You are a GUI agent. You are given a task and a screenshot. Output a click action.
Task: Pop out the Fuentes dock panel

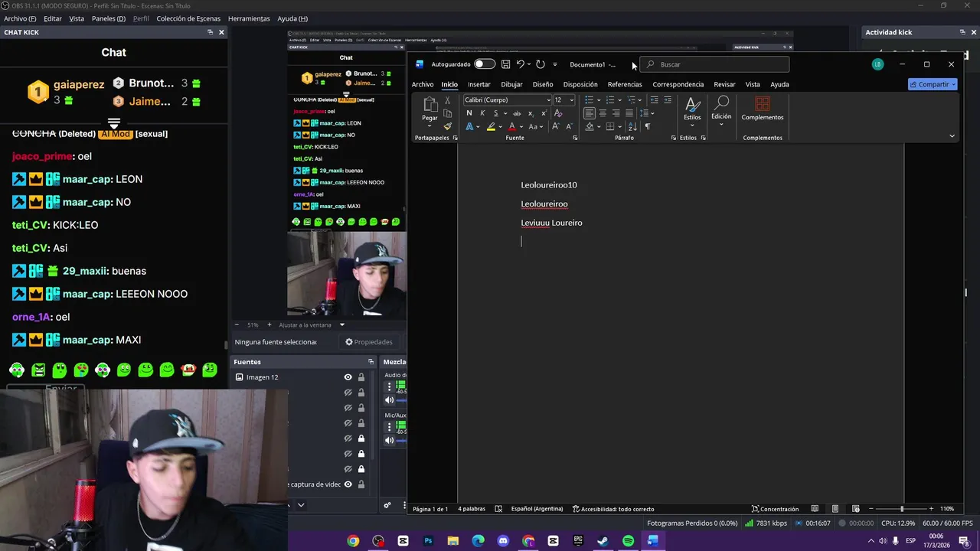371,361
